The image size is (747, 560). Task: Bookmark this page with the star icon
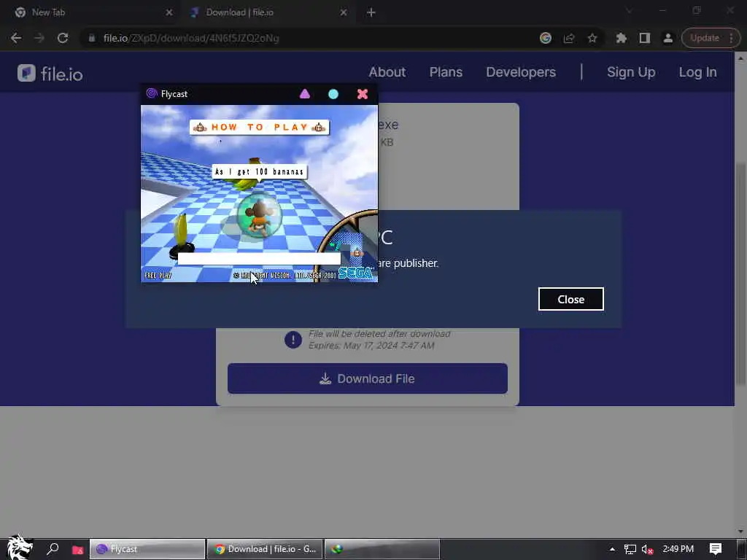tap(592, 38)
